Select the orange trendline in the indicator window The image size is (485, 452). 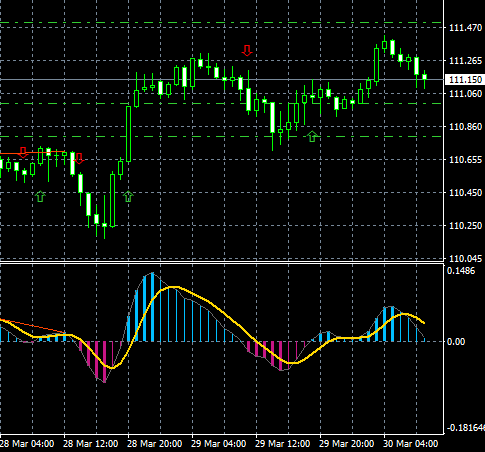(33, 326)
